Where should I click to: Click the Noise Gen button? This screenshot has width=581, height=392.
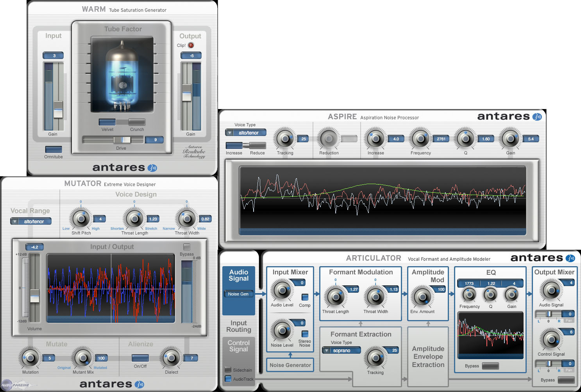(x=238, y=294)
